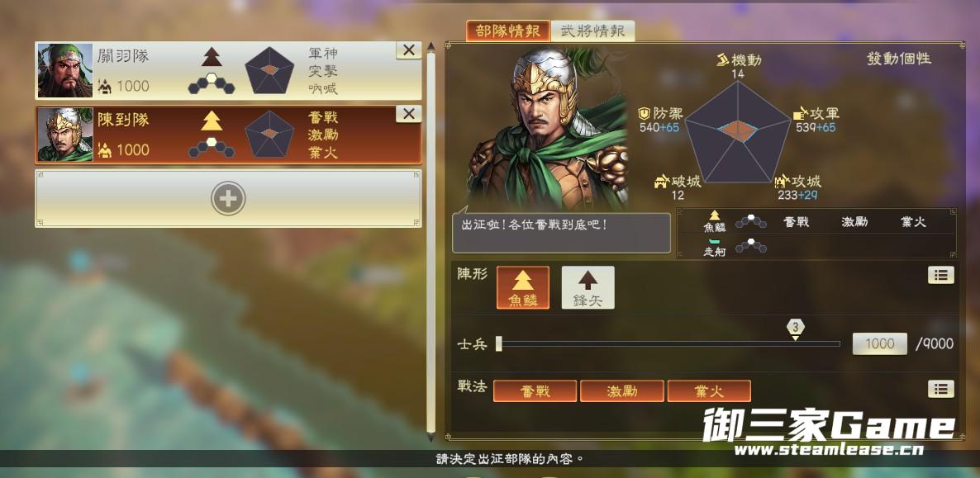Select the 鋒矢 formation icon

tap(588, 287)
